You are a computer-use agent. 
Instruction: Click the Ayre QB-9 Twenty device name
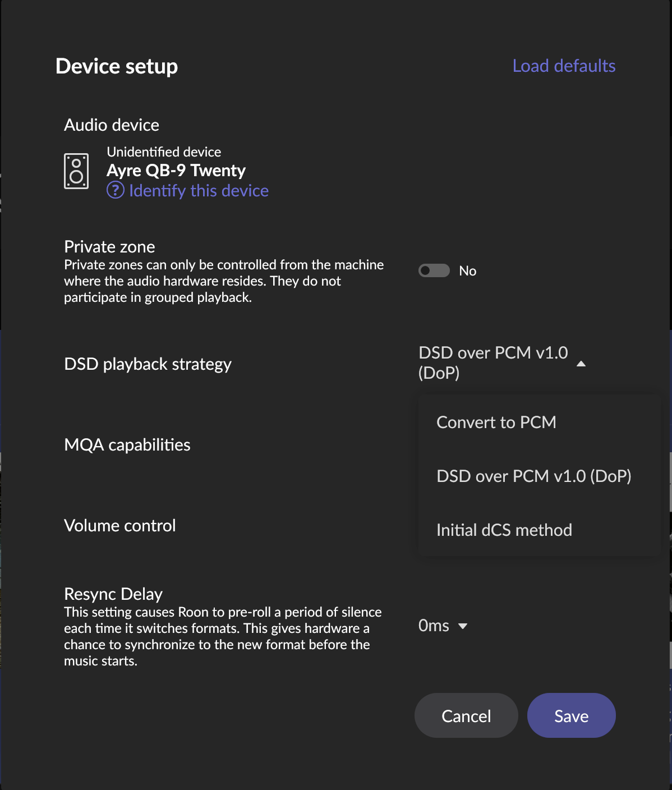pos(176,170)
